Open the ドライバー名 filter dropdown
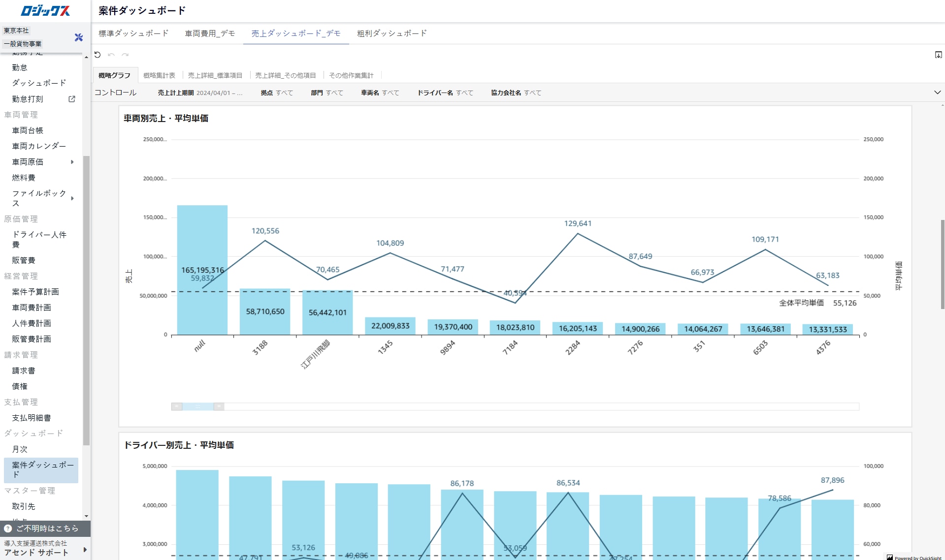Screen dimensions: 945x560 coord(445,93)
